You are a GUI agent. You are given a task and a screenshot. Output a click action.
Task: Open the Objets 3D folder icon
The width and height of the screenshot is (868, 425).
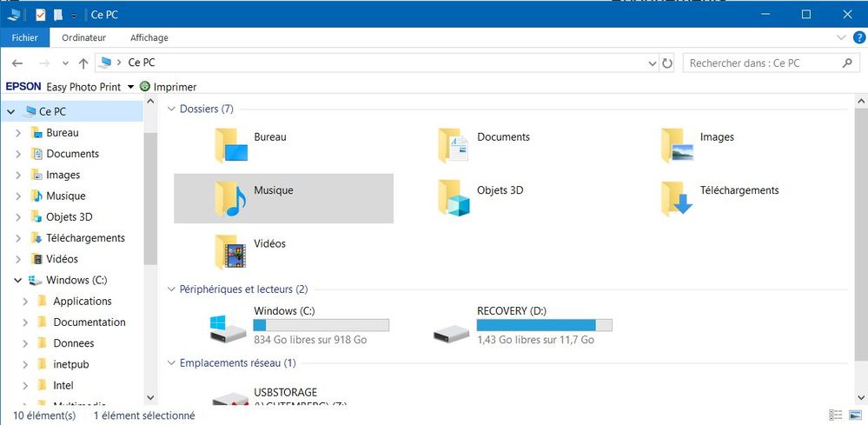pyautogui.click(x=454, y=199)
